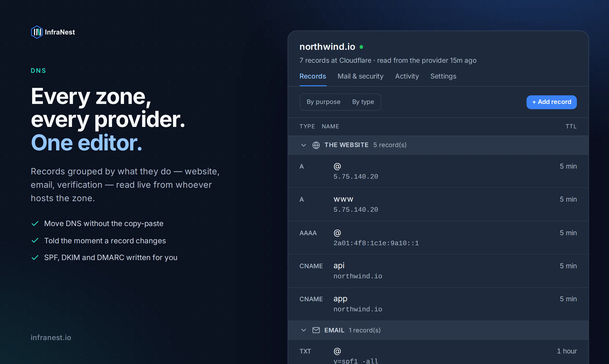Click the DNS section label

pyautogui.click(x=38, y=71)
